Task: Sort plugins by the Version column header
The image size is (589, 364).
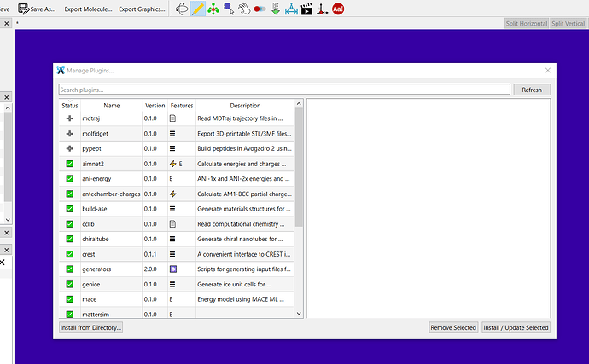Action: pyautogui.click(x=155, y=106)
